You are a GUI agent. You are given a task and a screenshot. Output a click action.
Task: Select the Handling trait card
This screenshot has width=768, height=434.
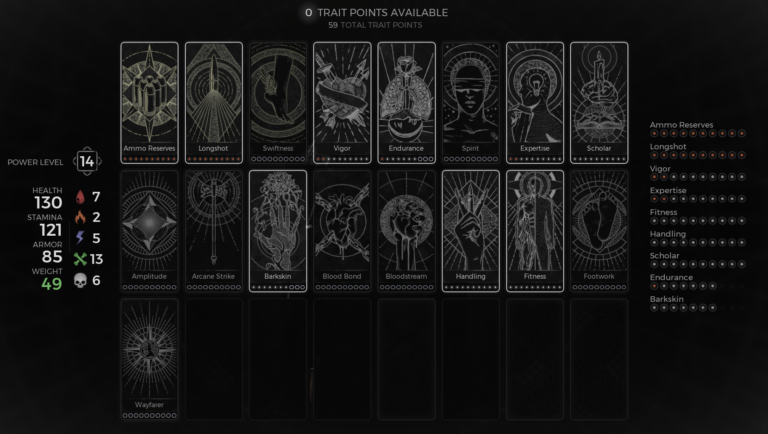[471, 231]
